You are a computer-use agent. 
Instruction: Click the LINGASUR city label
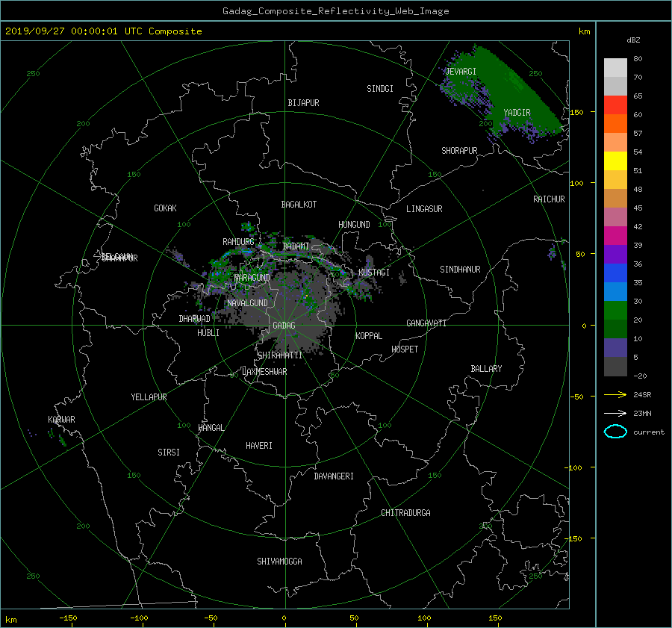point(424,209)
